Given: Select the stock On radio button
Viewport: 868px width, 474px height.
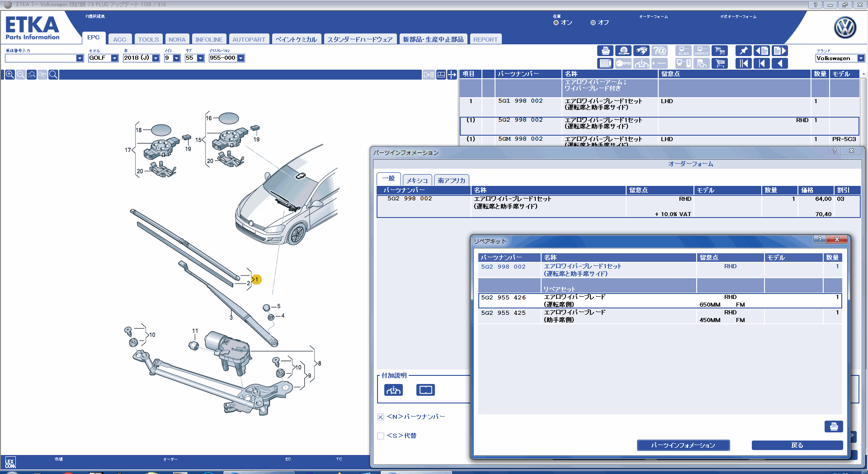Looking at the screenshot, I should pos(556,23).
